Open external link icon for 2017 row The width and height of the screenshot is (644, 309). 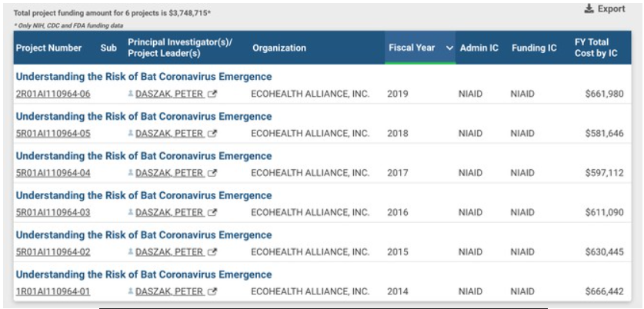tap(212, 173)
